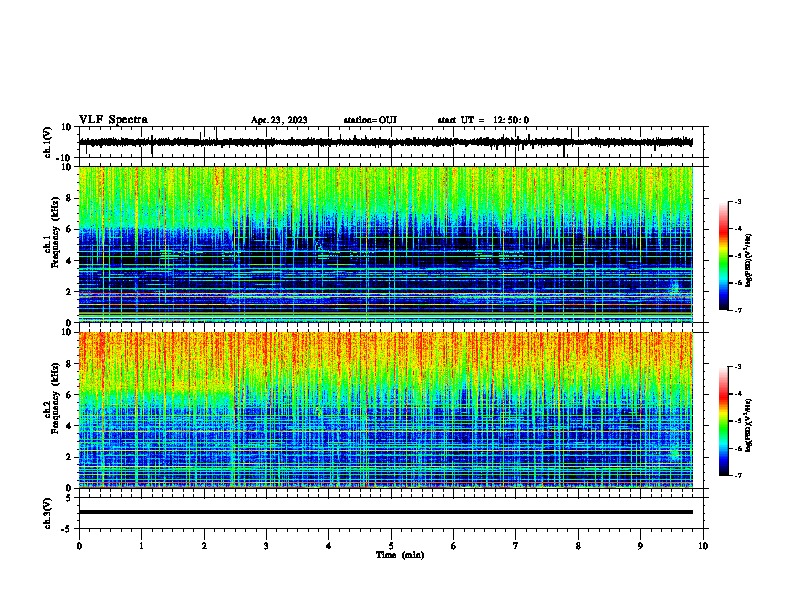This screenshot has width=792, height=612.
Task: Click the "ch.3(V)" axis label
Action: tap(48, 513)
